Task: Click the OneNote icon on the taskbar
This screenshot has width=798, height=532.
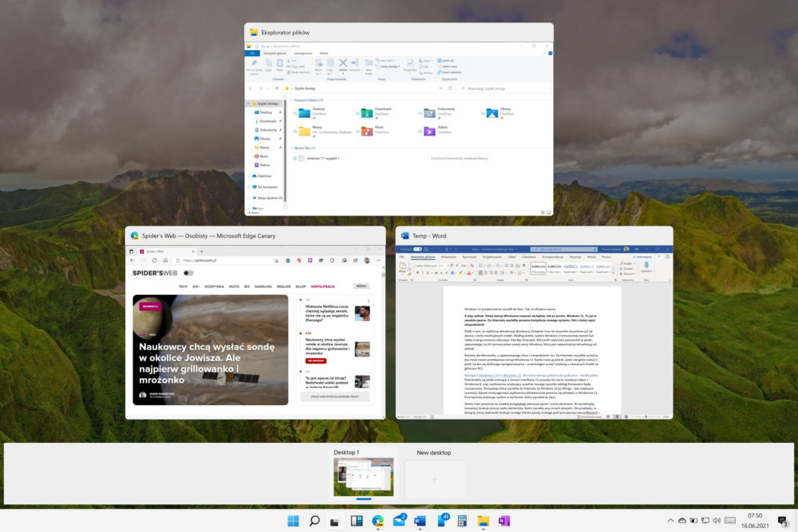Action: click(x=504, y=521)
